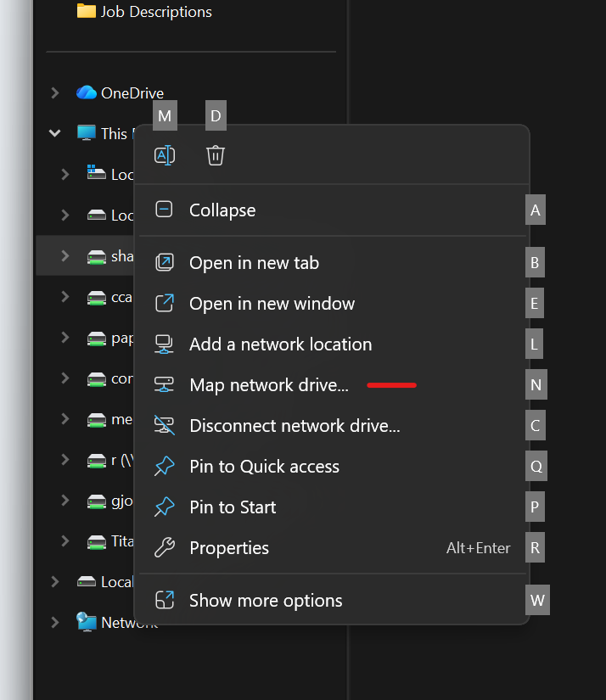This screenshot has height=700, width=606.
Task: Open Map network drive dialog
Action: [x=268, y=385]
